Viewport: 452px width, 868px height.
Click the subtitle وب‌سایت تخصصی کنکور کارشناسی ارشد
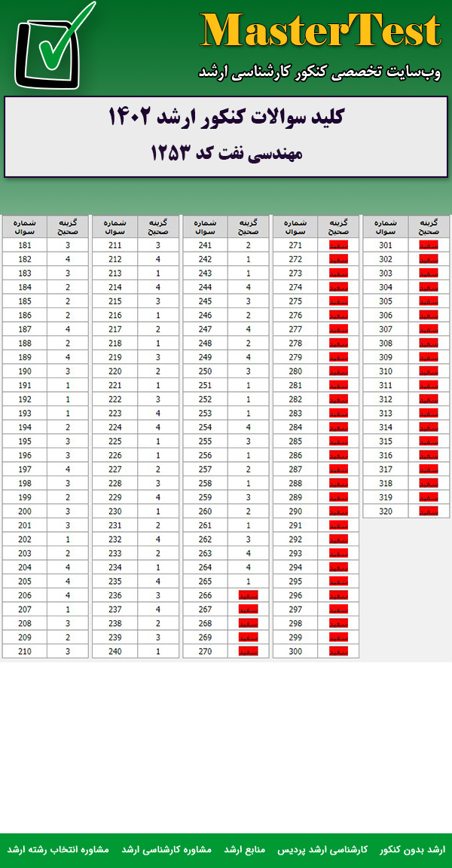coord(319,73)
